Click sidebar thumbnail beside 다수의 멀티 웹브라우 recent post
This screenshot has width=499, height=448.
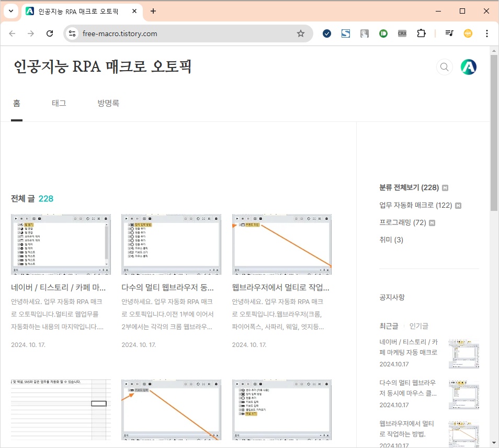pos(463,395)
